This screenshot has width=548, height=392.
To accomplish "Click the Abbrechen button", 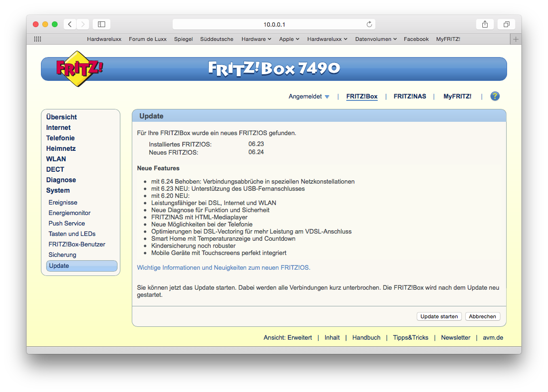I will [x=482, y=316].
